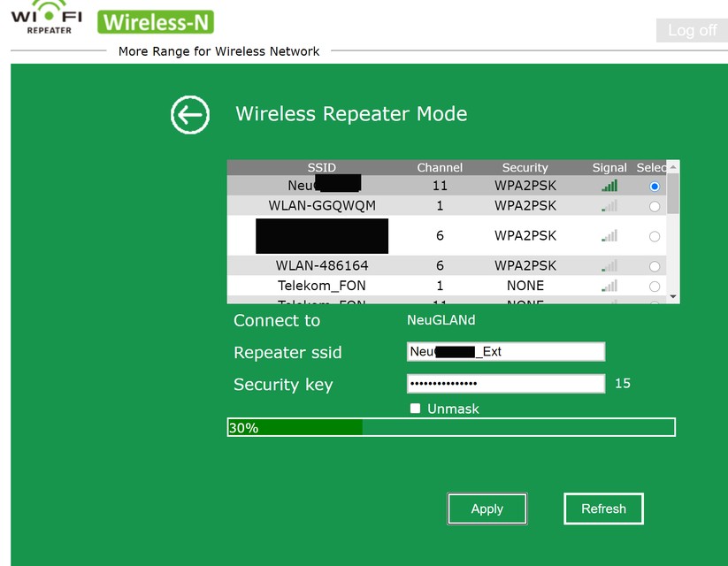The width and height of the screenshot is (728, 566).
Task: Click the SSID column header
Action: pos(322,167)
